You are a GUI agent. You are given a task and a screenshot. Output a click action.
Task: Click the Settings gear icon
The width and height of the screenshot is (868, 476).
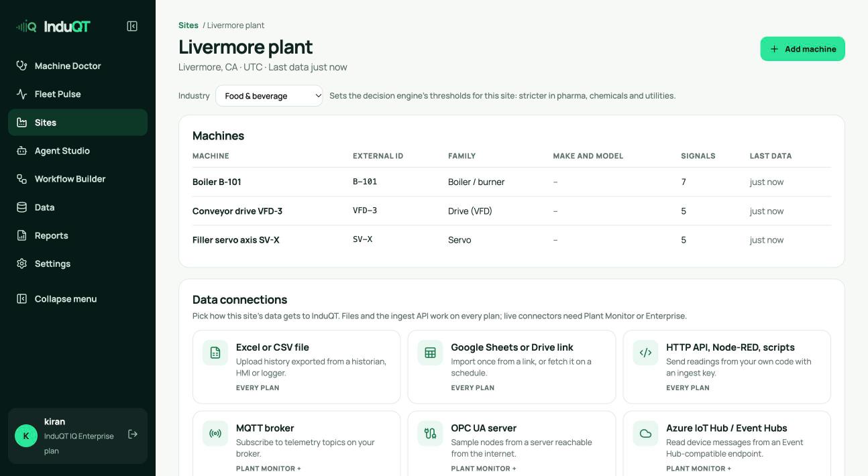[x=21, y=263]
